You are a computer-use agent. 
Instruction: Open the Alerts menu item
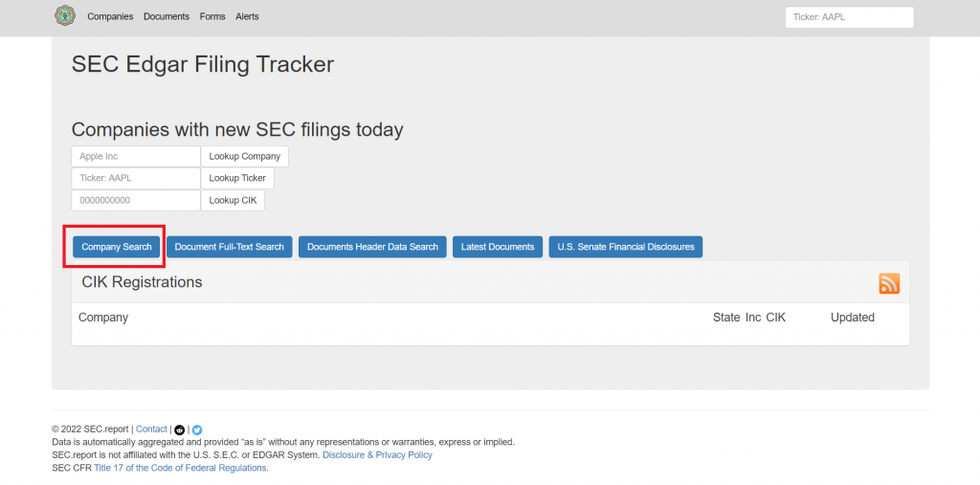click(247, 16)
